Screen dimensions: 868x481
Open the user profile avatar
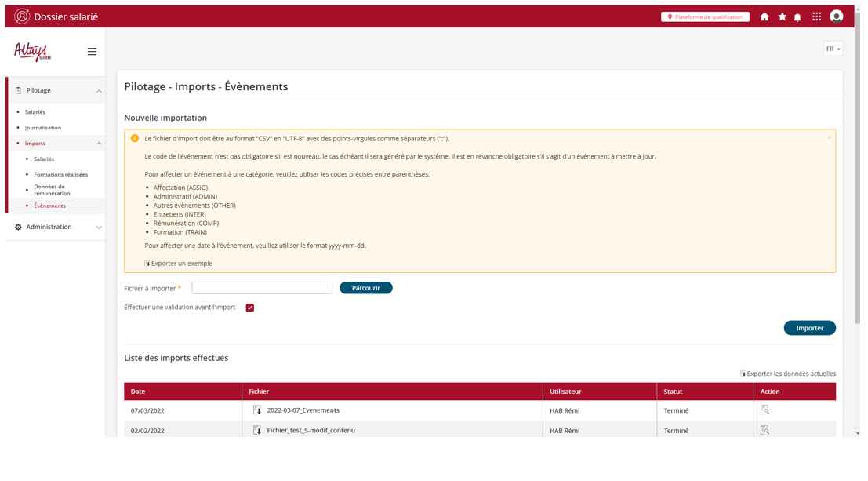(x=837, y=16)
